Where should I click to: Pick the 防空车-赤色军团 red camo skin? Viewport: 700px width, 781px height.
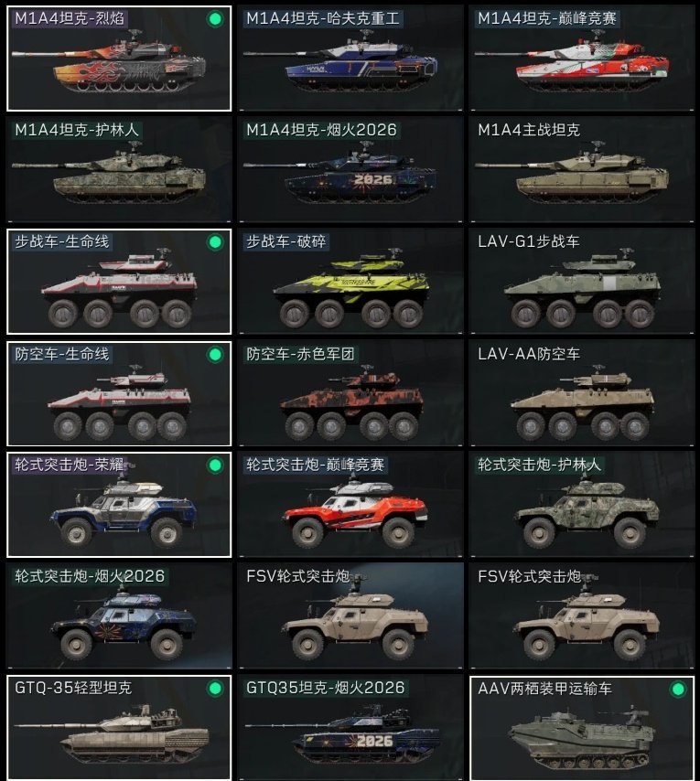tap(350, 393)
